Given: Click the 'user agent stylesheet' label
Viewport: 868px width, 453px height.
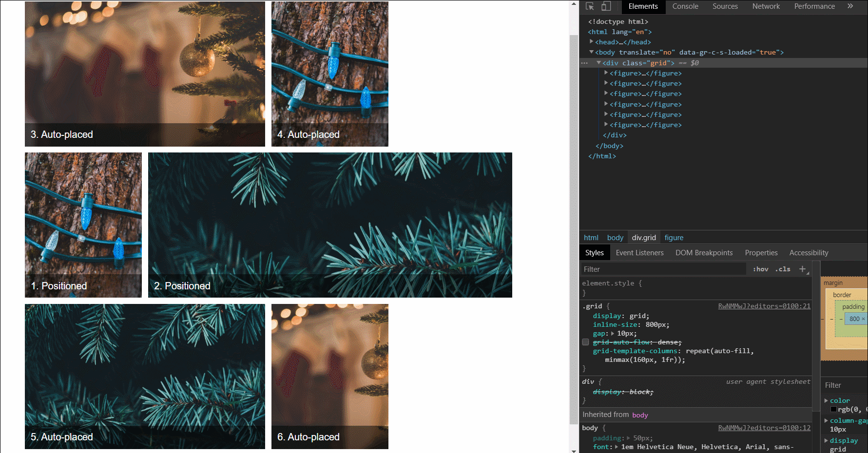Looking at the screenshot, I should point(768,382).
